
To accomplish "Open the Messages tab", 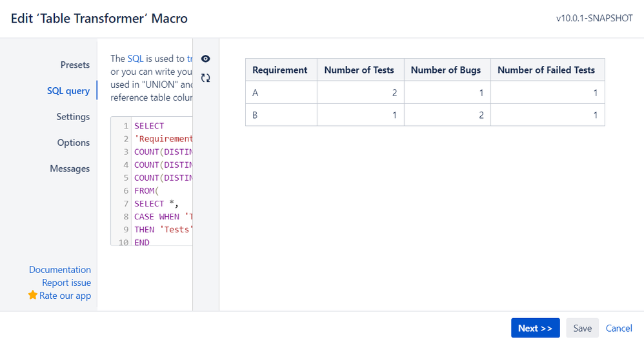I will pyautogui.click(x=70, y=168).
